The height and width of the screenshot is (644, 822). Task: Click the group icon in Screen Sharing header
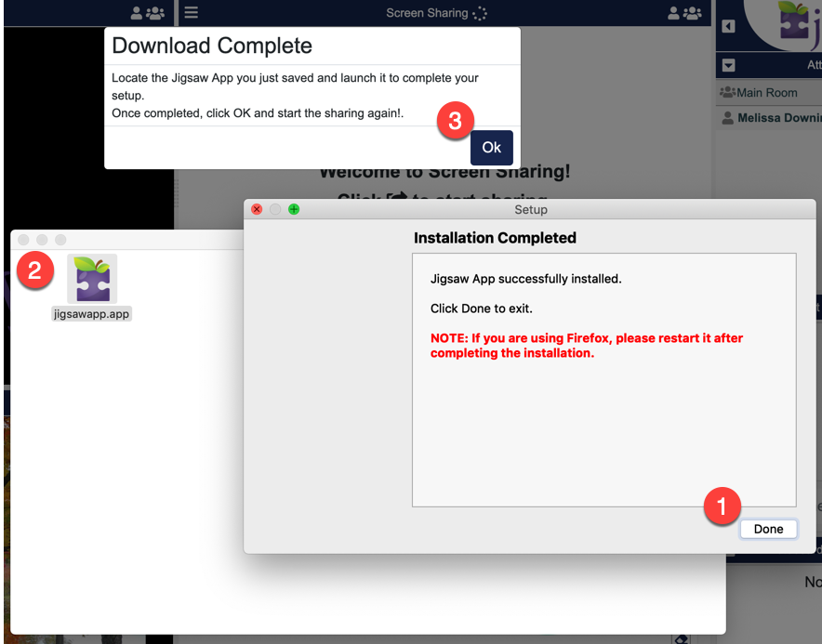pyautogui.click(x=693, y=13)
